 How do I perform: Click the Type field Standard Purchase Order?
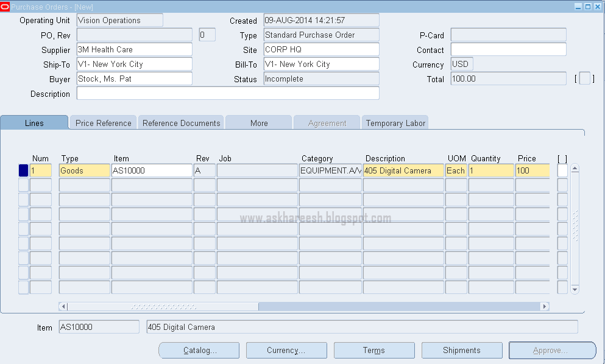click(x=322, y=35)
